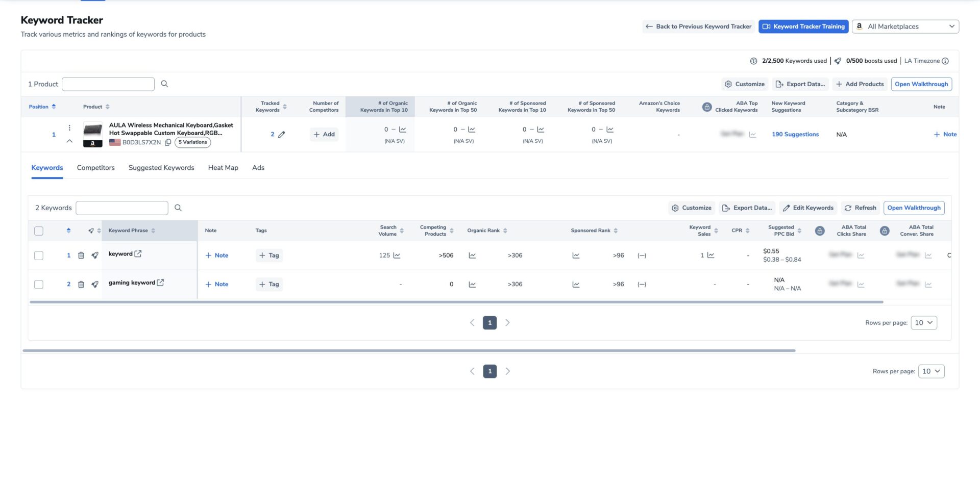Open the All Marketplaces dropdown
980x485 pixels.
tap(905, 27)
